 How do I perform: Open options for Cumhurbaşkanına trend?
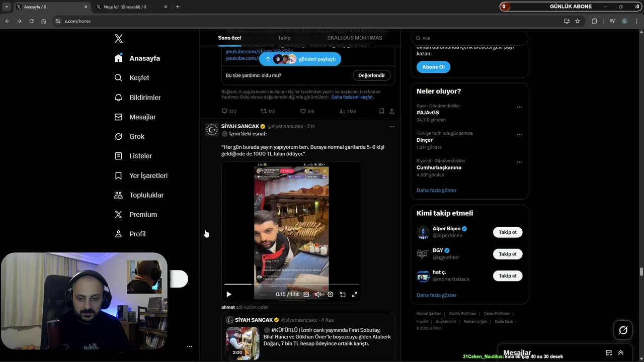[x=519, y=162]
